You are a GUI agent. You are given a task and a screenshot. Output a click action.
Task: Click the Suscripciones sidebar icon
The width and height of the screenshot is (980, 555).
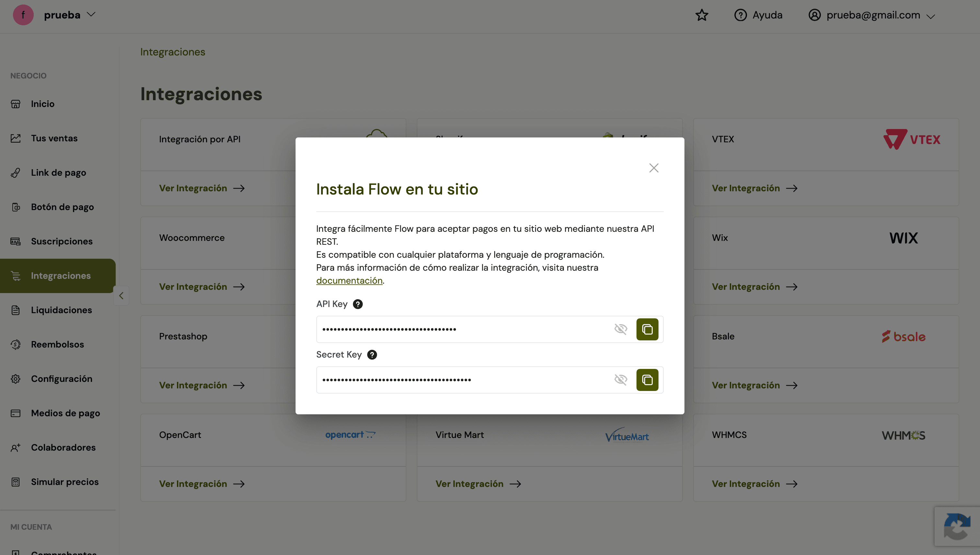click(16, 241)
